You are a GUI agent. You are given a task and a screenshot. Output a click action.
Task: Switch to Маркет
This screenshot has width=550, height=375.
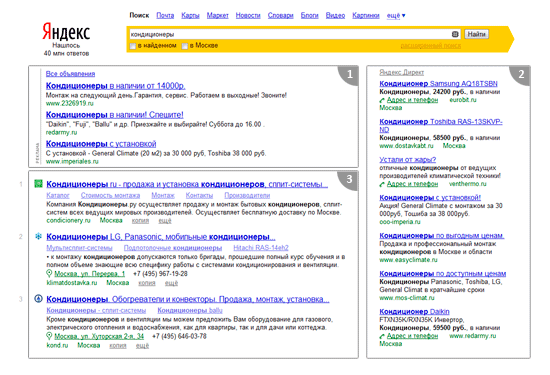click(217, 15)
